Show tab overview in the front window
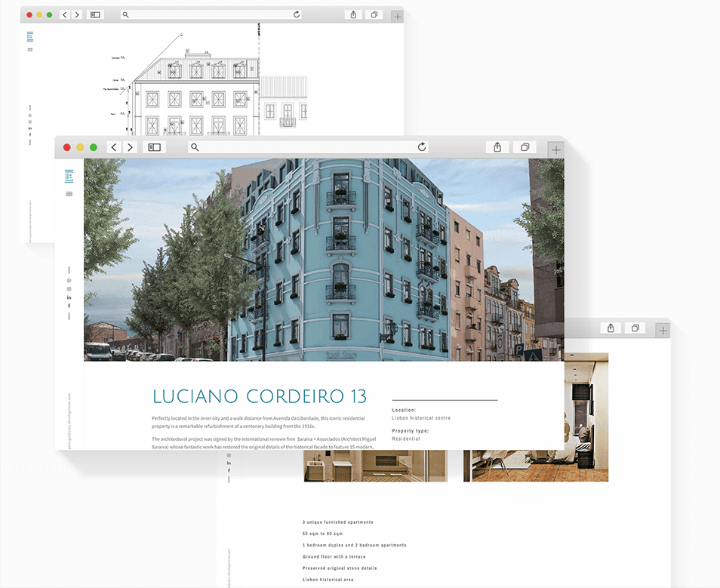720x588 pixels. point(525,147)
